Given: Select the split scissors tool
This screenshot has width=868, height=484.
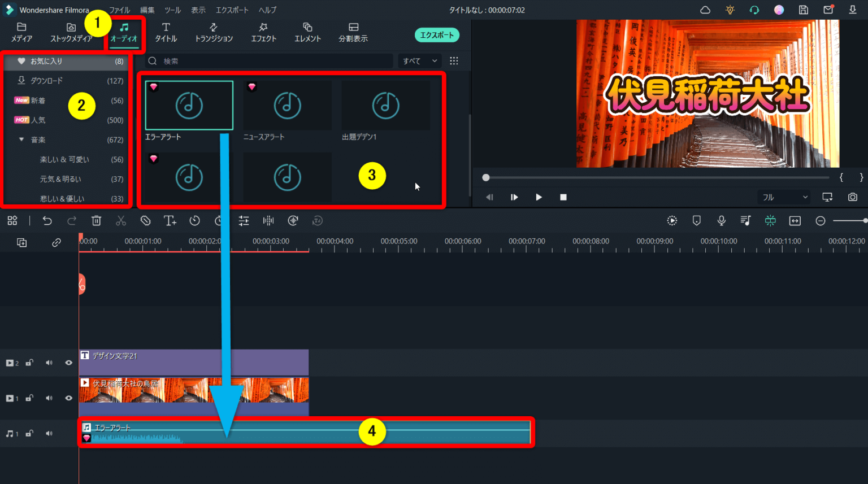Looking at the screenshot, I should (x=121, y=220).
